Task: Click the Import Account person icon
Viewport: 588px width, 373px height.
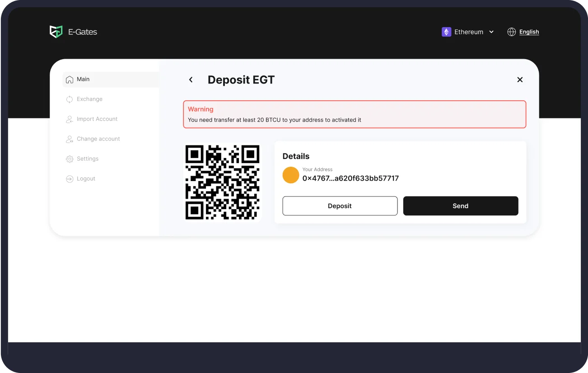Action: click(x=70, y=119)
